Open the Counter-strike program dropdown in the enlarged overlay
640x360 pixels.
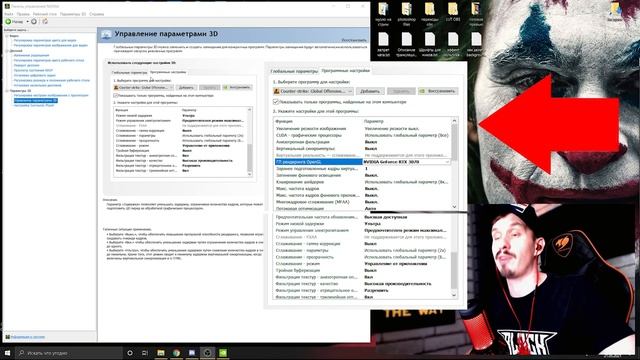[314, 91]
